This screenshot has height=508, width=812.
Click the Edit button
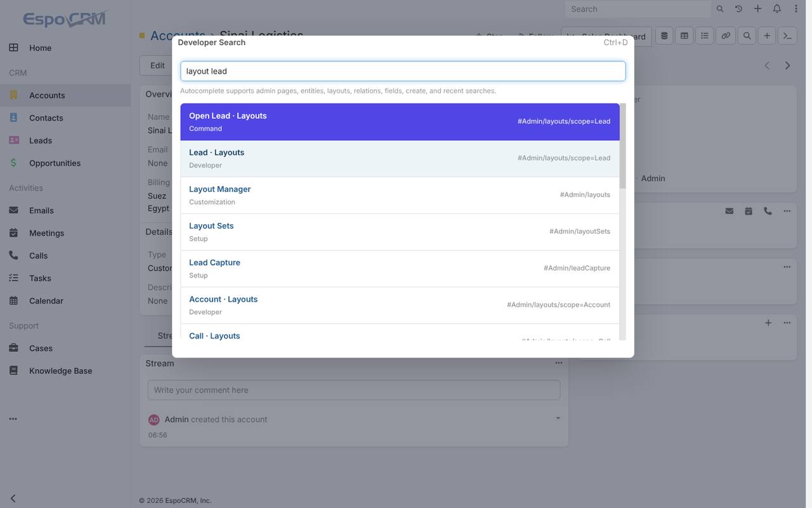(157, 65)
